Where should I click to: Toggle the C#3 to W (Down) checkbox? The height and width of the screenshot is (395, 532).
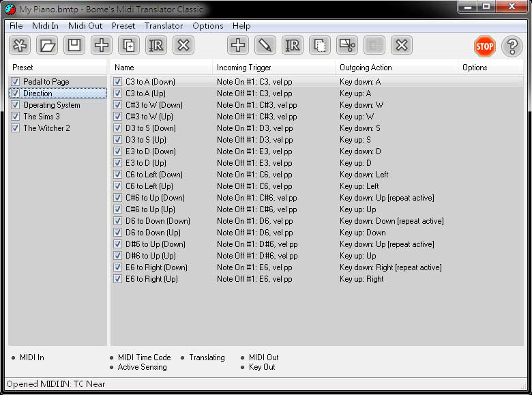pos(117,105)
